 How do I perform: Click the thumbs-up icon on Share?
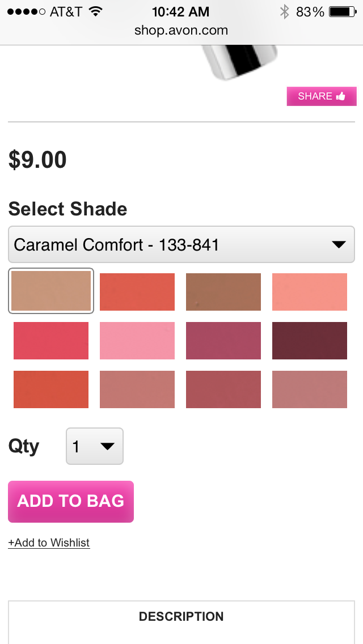click(x=341, y=96)
